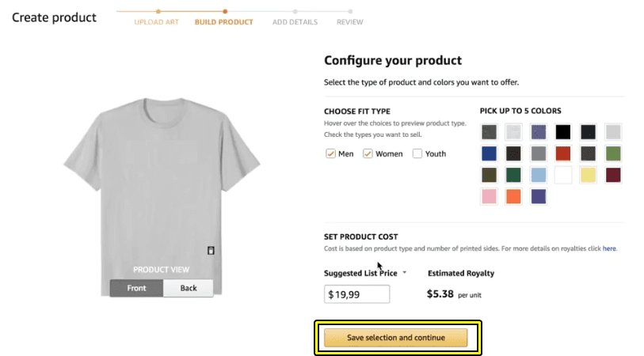Pick the pure black color swatch
This screenshot has height=356, width=644.
[x=563, y=132]
